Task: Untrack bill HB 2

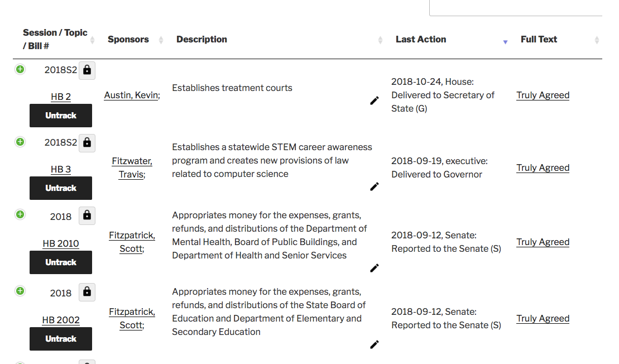Action: click(x=61, y=116)
